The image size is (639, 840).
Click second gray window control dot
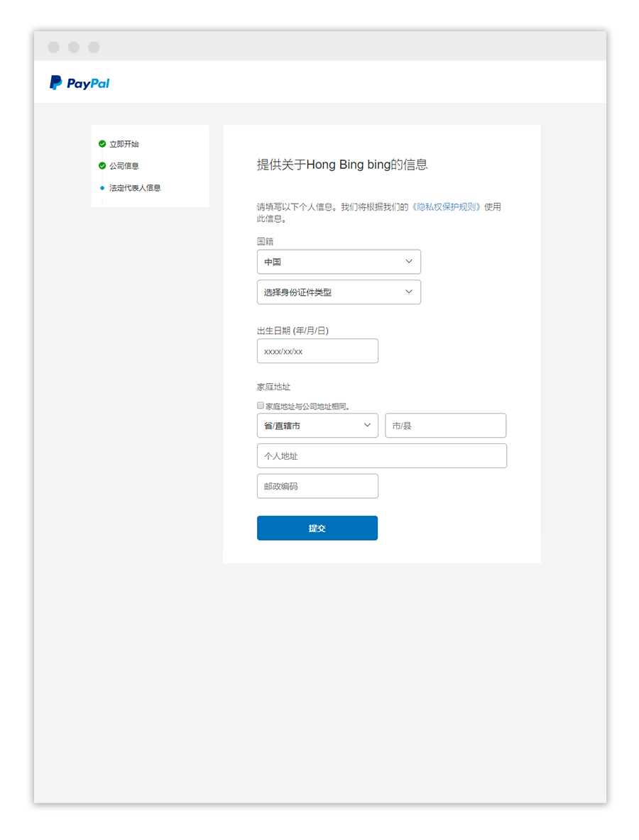point(73,47)
